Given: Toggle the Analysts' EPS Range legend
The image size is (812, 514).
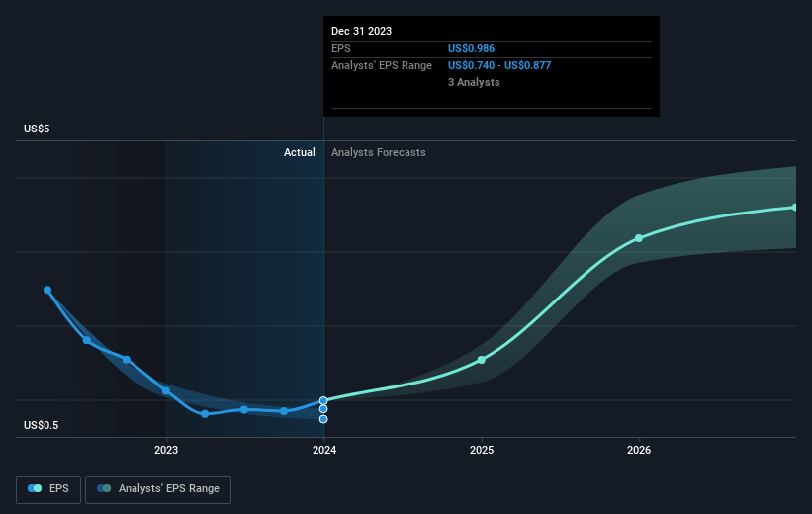Looking at the screenshot, I should coord(158,489).
